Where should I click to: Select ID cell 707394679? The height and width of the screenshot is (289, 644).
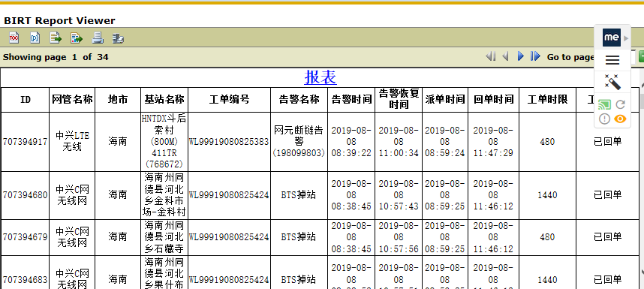click(26, 237)
